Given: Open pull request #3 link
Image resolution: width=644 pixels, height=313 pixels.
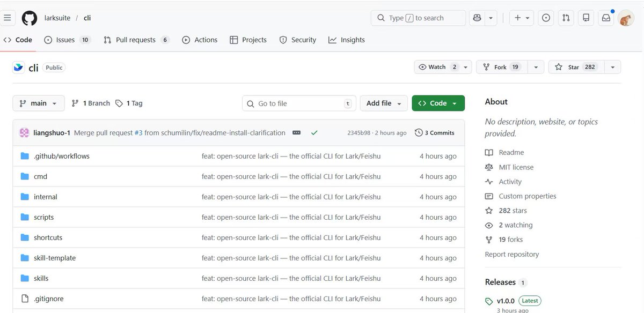Looking at the screenshot, I should click(x=138, y=133).
